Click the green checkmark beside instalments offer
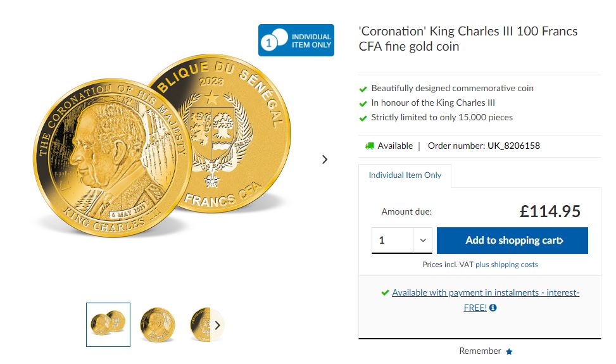This screenshot has height=364, width=616. click(x=385, y=292)
